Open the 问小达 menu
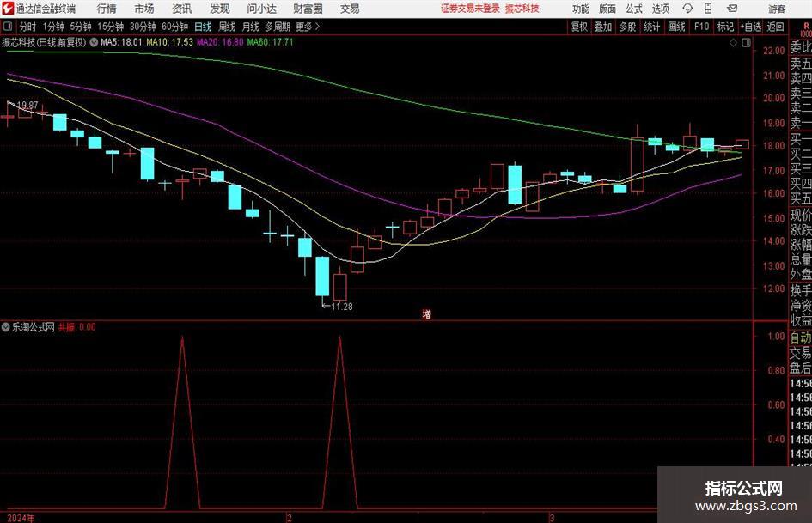 (261, 9)
